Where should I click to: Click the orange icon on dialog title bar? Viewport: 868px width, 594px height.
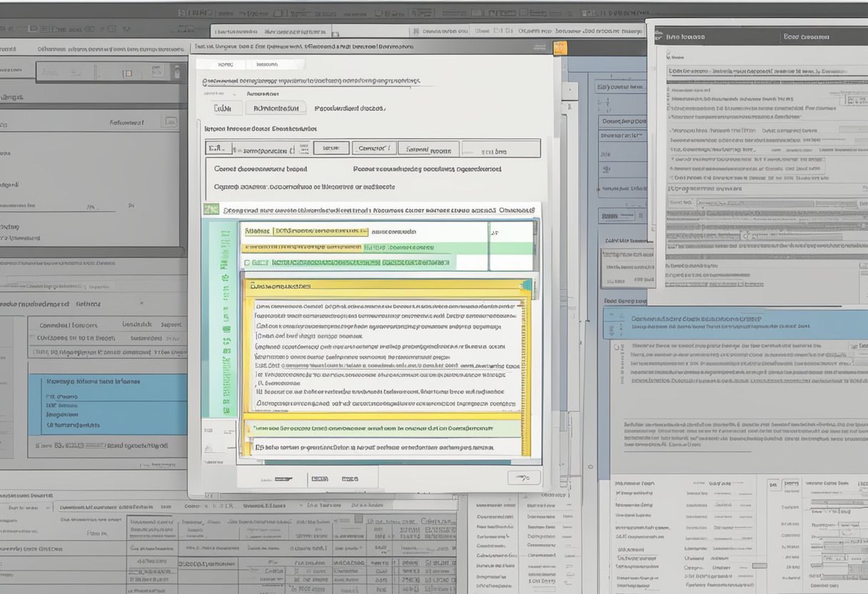click(x=560, y=48)
